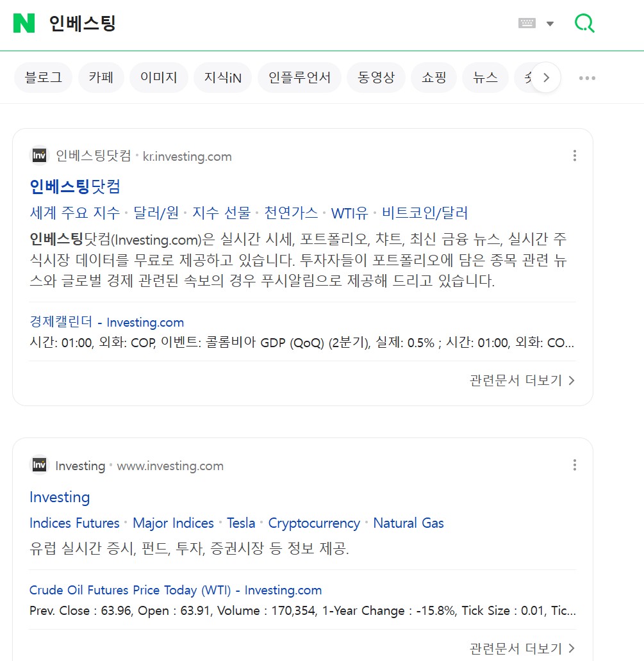Switch to the 동영상 tab

coord(376,78)
